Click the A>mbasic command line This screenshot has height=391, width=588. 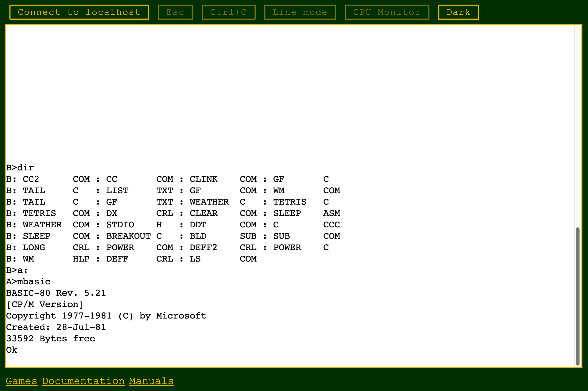coord(28,282)
